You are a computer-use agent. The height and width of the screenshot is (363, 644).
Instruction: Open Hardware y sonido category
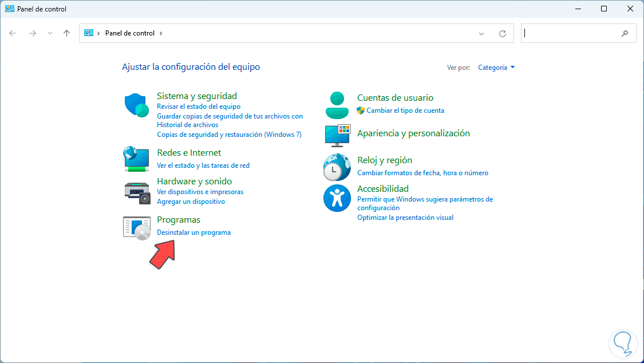(194, 181)
